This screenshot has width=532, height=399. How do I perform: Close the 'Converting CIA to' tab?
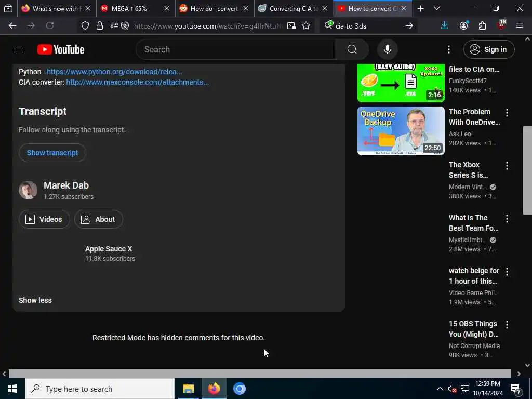coord(325,9)
